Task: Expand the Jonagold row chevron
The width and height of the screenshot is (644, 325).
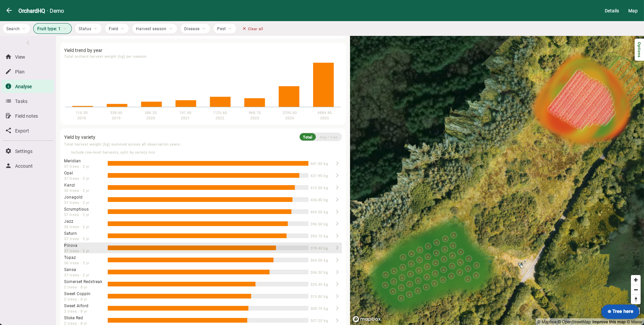Action: pos(337,200)
